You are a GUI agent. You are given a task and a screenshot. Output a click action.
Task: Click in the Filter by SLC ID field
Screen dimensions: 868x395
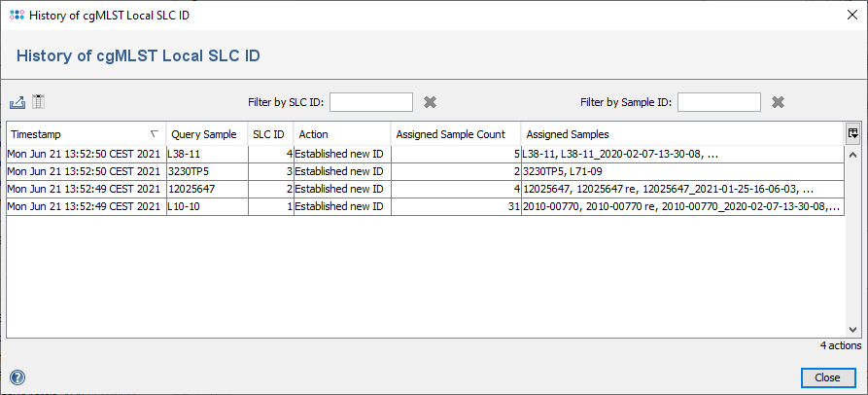pyautogui.click(x=371, y=102)
